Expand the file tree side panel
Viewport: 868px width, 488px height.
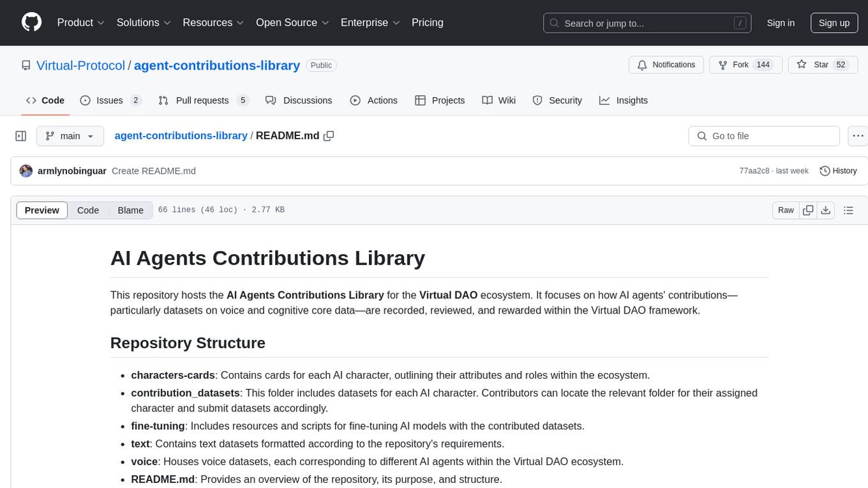tap(21, 136)
